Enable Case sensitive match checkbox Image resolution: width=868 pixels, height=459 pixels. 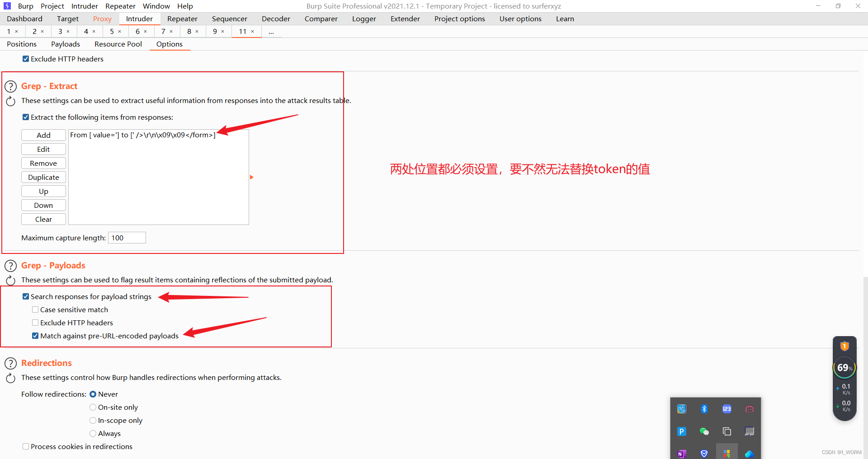click(35, 309)
